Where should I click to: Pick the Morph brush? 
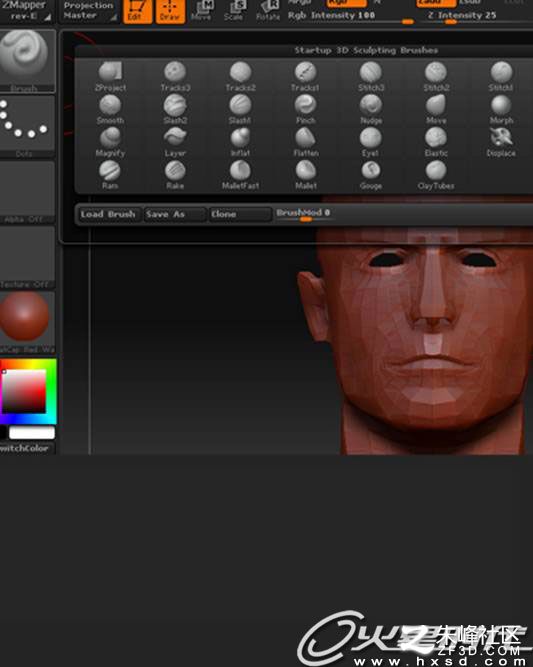[501, 109]
